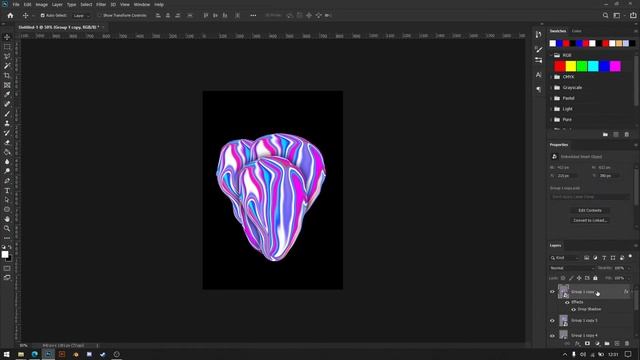Collapse the RGB swatch folder
This screenshot has height=360, width=640.
(551, 55)
